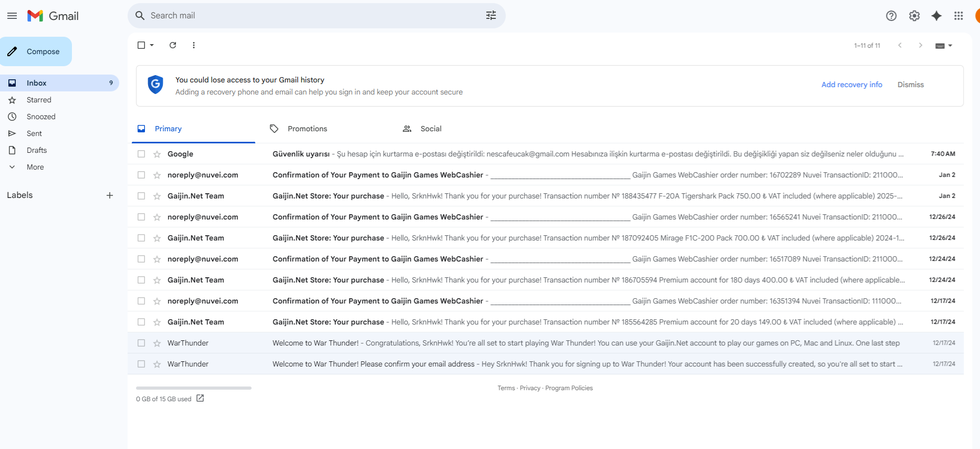Open the Support help icon
The image size is (980, 449).
(891, 16)
